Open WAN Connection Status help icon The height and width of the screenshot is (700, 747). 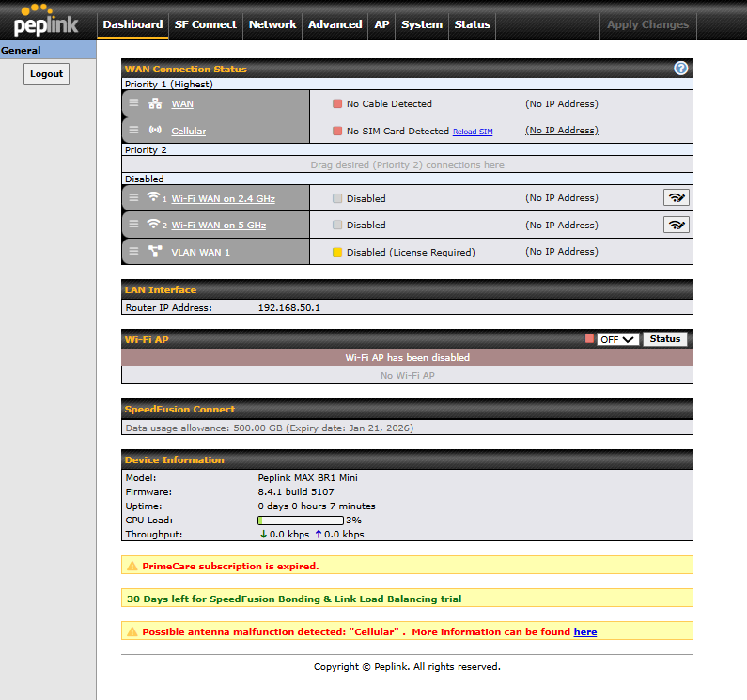pos(681,69)
